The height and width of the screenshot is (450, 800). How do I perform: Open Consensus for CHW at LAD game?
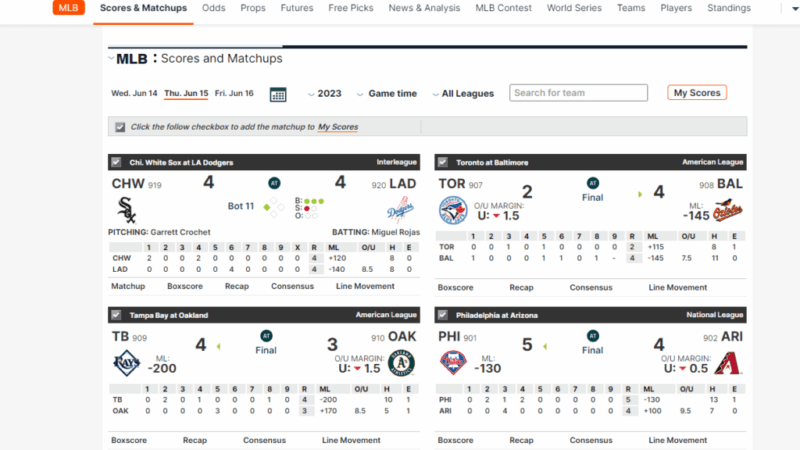(x=292, y=286)
